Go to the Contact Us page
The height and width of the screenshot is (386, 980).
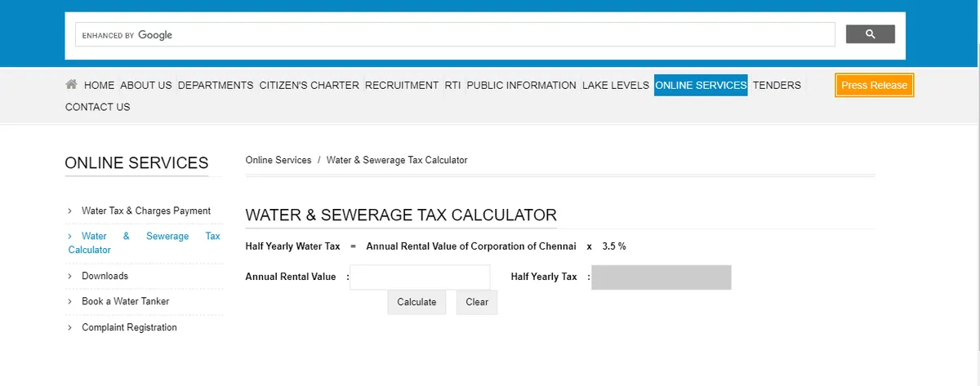[97, 107]
